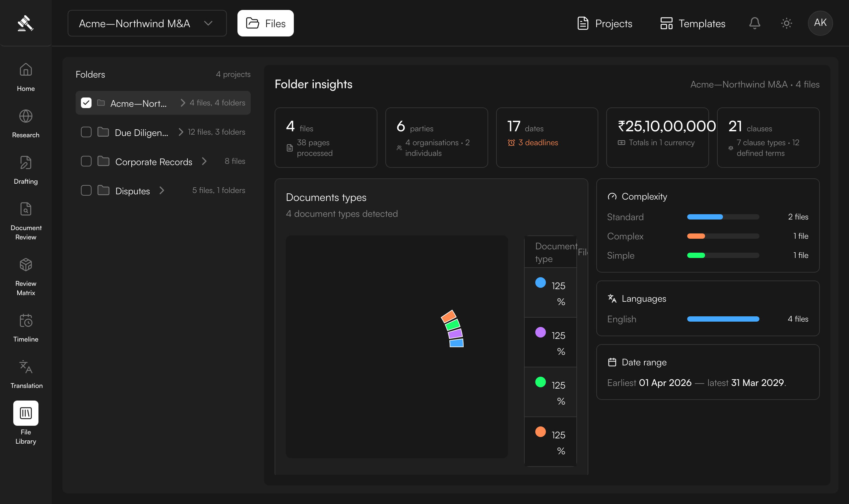Screen dimensions: 849x504
Task: Check the Disputes folder checkbox
Action: point(86,190)
